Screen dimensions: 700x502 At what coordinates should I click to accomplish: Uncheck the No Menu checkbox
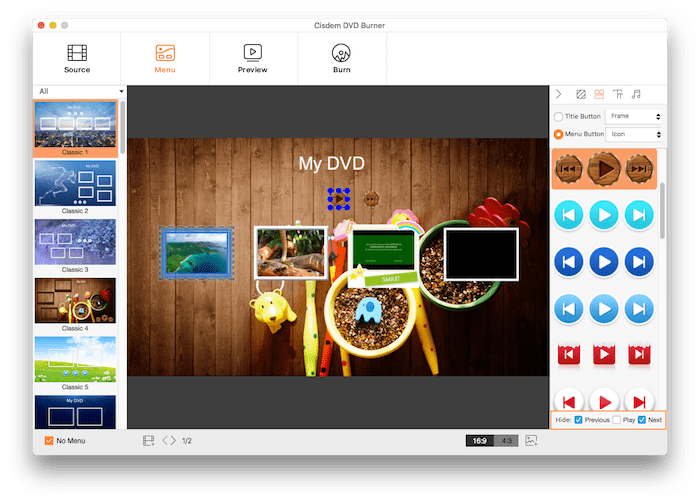click(x=48, y=440)
